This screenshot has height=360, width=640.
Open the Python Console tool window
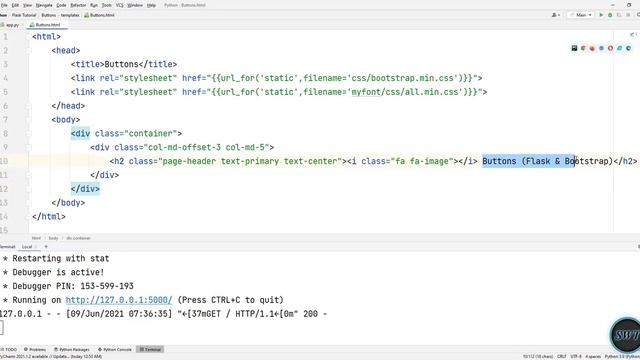(x=115, y=349)
